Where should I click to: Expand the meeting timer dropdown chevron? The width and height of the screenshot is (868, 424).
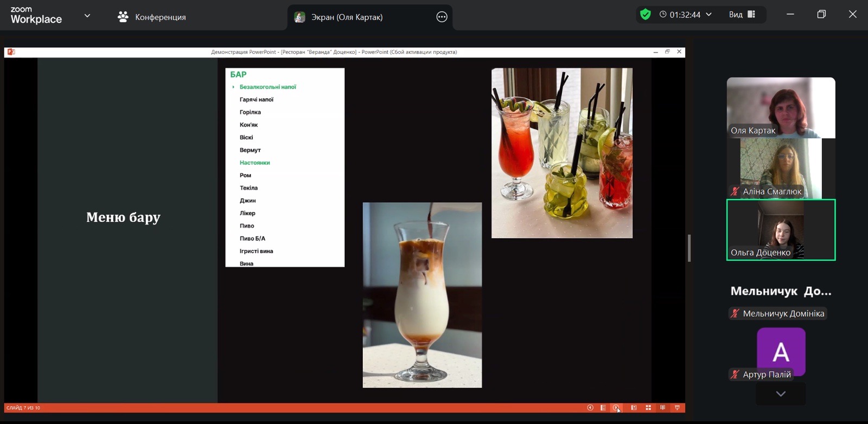pyautogui.click(x=709, y=15)
